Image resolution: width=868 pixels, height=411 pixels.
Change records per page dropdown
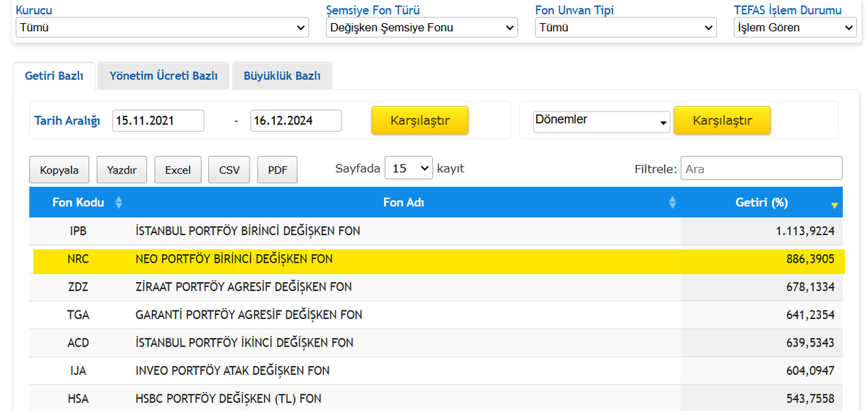point(409,169)
